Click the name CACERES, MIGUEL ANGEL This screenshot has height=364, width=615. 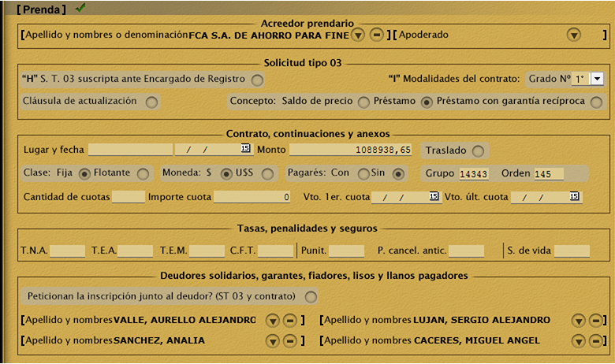coord(477,340)
